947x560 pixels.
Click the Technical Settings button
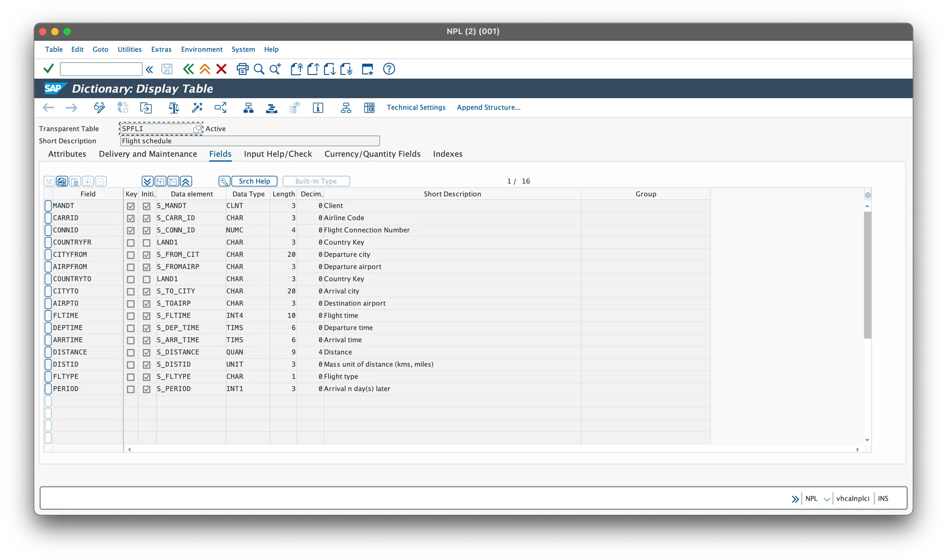416,107
